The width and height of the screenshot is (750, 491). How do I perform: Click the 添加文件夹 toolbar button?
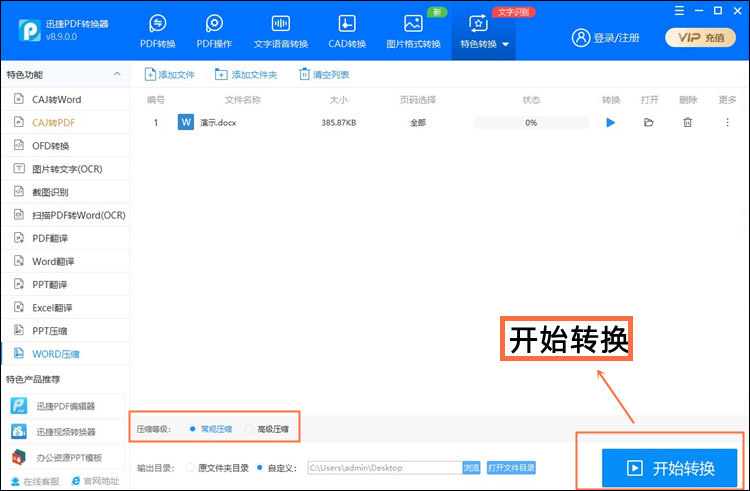pyautogui.click(x=246, y=75)
